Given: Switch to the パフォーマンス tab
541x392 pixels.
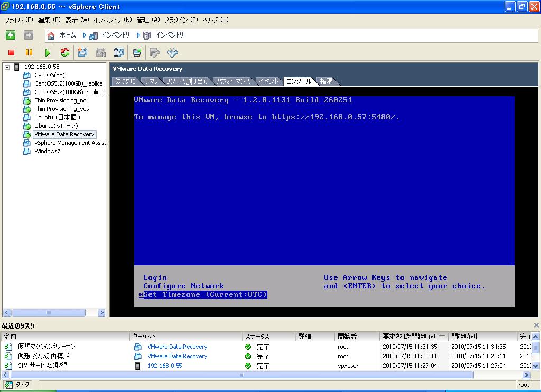Looking at the screenshot, I should point(233,81).
